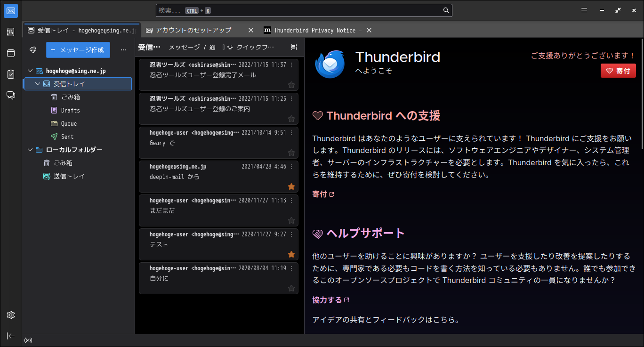Select the Drafts folder

point(78,110)
